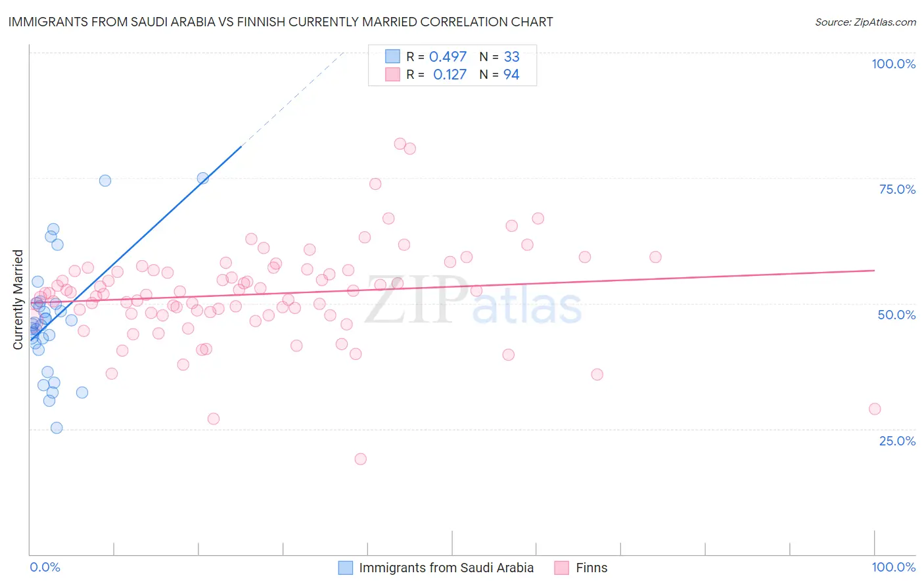Select the Finns legend swatch at bottom
This screenshot has width=924, height=586.
point(561,568)
